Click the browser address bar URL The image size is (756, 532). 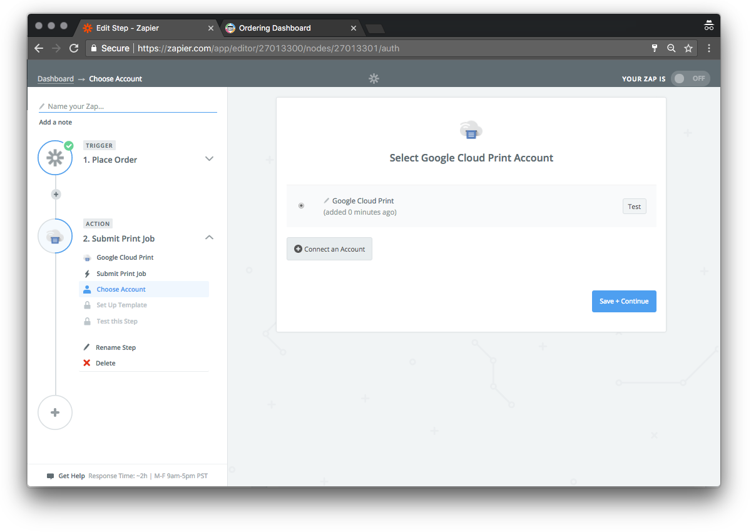[268, 48]
